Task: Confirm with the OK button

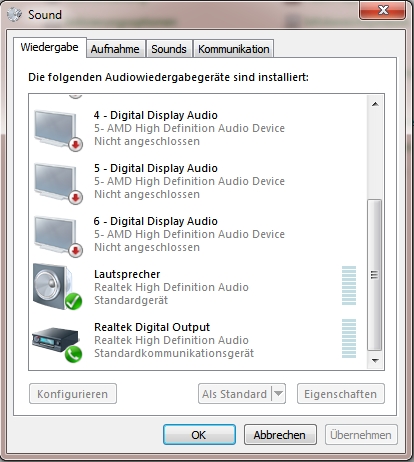Action: point(199,435)
